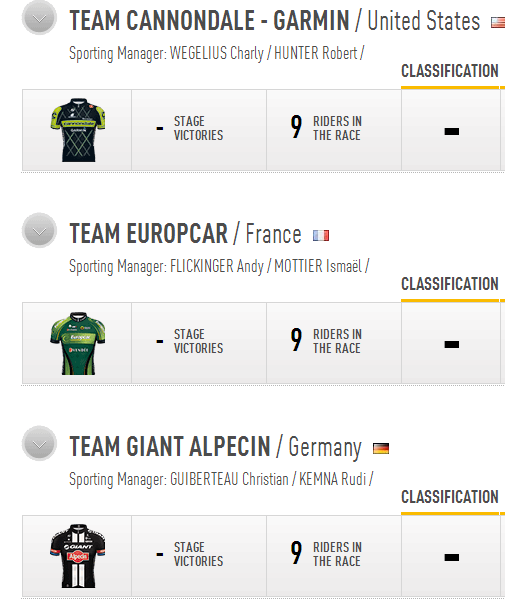
Task: Expand the Team Giant Alpecin section
Action: [39, 444]
